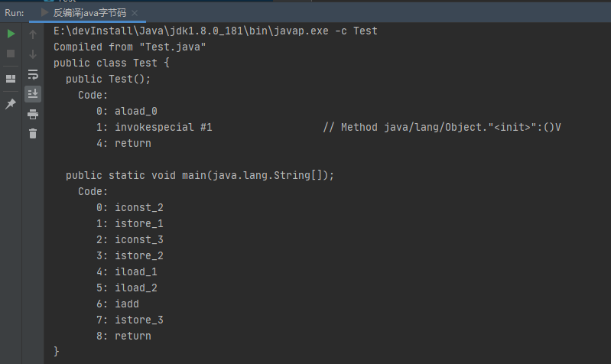Toggle Scroll to End of console
The image size is (611, 364).
tap(33, 94)
